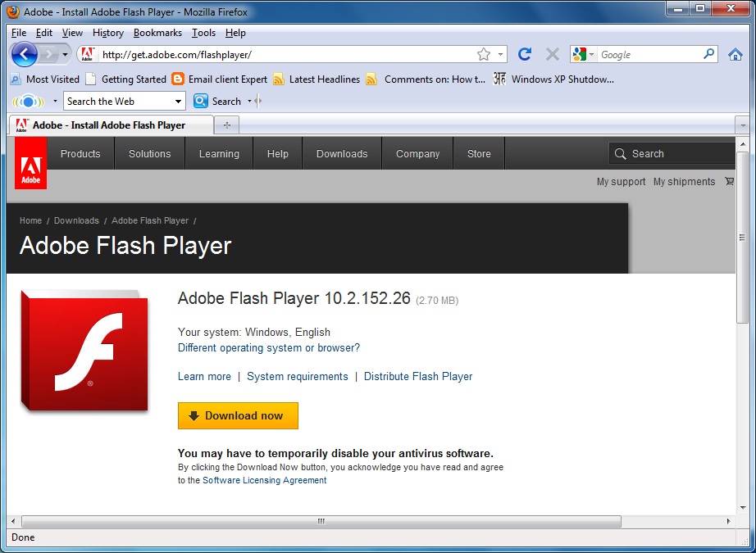Click the search magnifier in Google box
Viewport: 756px width, 553px height.
[708, 54]
